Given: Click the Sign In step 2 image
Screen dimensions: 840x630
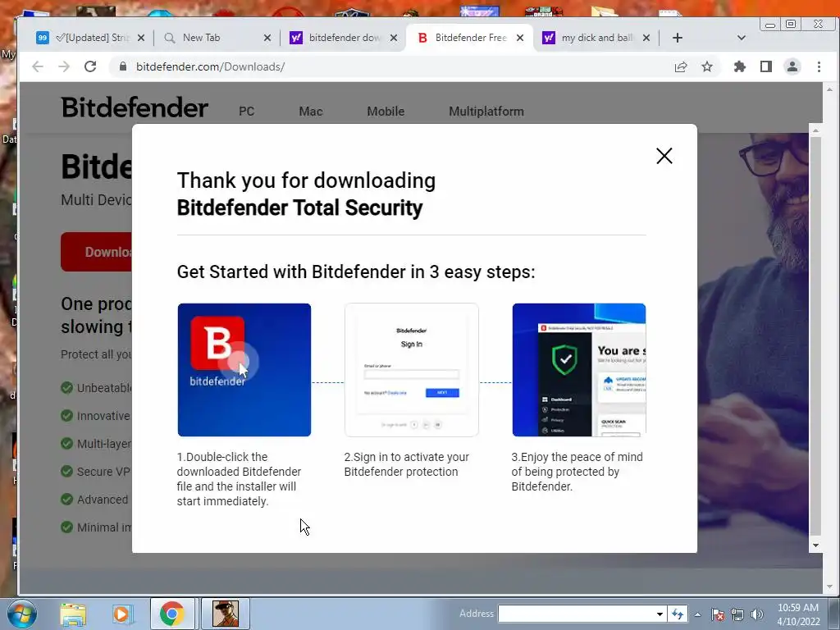Looking at the screenshot, I should [x=412, y=370].
